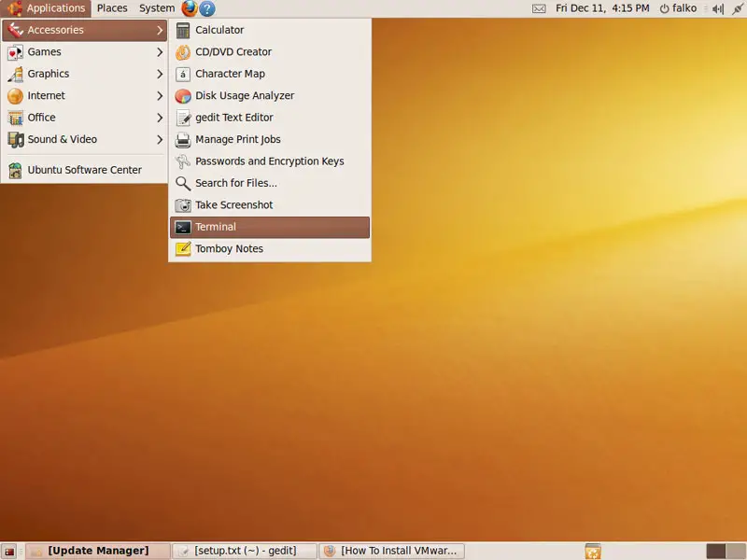Select Character Map menu item

click(x=270, y=74)
